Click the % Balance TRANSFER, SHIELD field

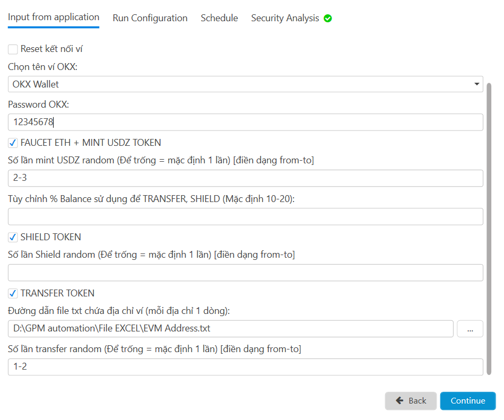[246, 216]
